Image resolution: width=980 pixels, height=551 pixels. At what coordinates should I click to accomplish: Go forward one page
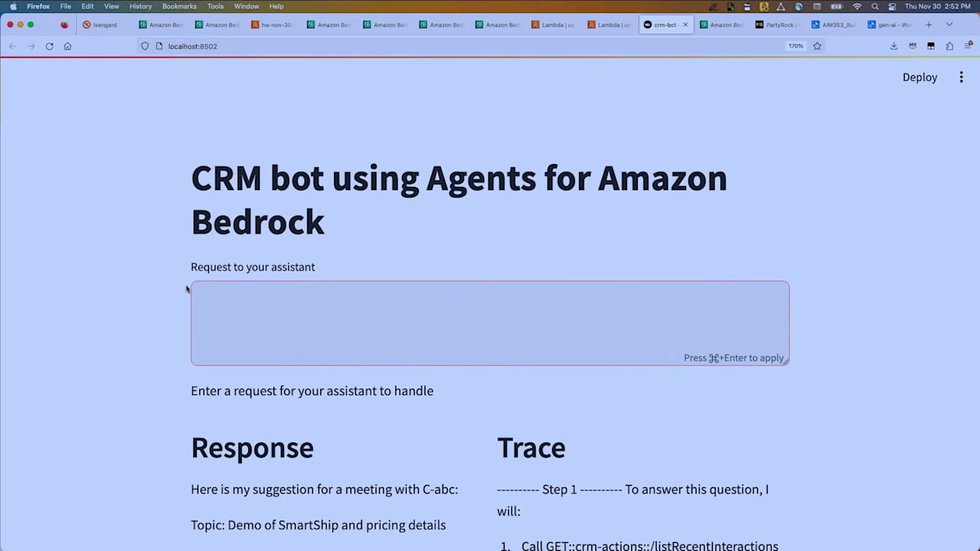pyautogui.click(x=31, y=47)
